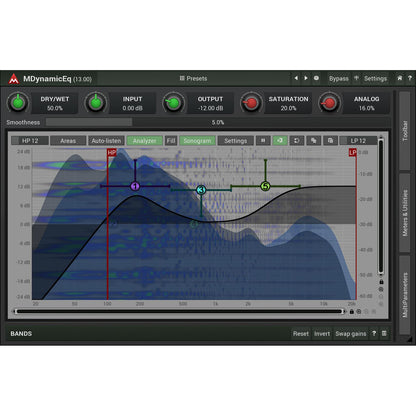Click the horizontal frequency zoom scrollbar
The width and height of the screenshot is (416, 416).
pyautogui.click(x=180, y=312)
